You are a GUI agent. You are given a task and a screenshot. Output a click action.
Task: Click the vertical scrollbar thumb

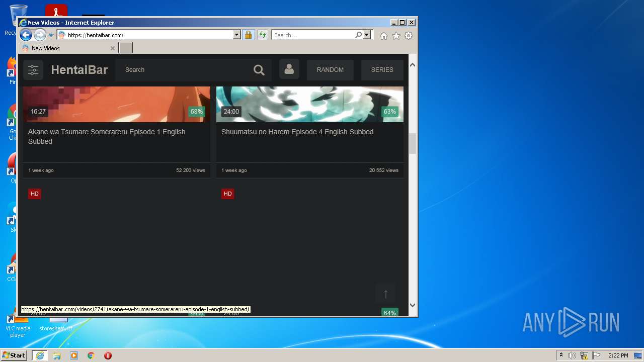coord(413,144)
